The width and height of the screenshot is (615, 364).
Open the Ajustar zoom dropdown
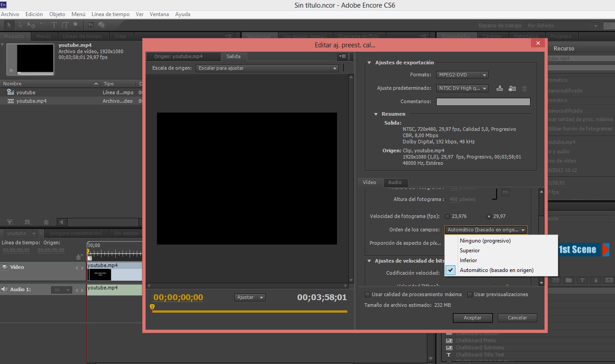coord(249,297)
